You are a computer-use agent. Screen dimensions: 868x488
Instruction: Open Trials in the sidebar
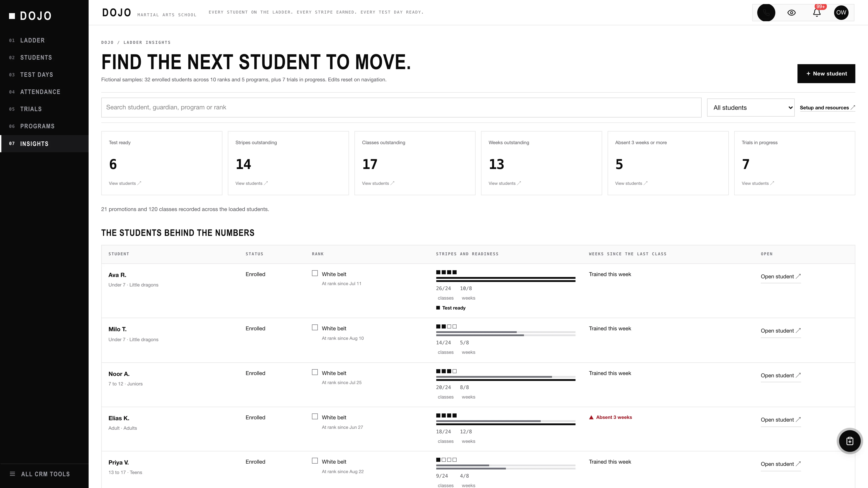click(x=44, y=109)
